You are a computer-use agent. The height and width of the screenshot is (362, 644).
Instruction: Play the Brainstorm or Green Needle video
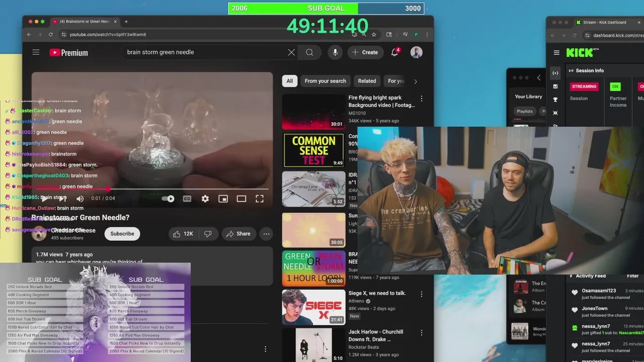point(44,199)
